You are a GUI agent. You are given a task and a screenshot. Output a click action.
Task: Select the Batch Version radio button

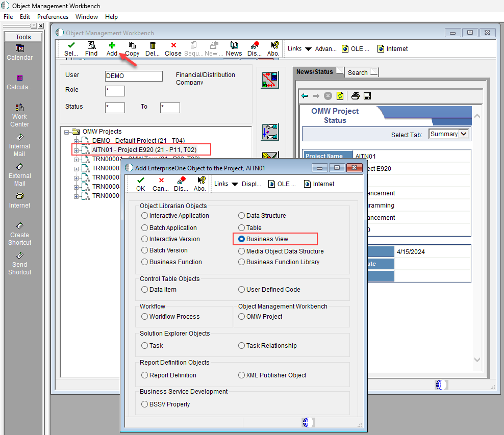click(145, 250)
